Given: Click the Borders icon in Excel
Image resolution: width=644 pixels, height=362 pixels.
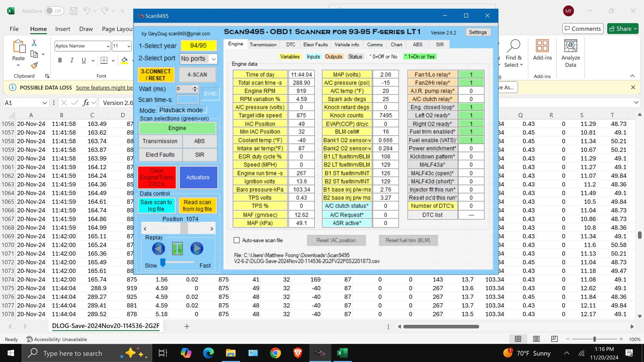Looking at the screenshot, I should pos(104,60).
